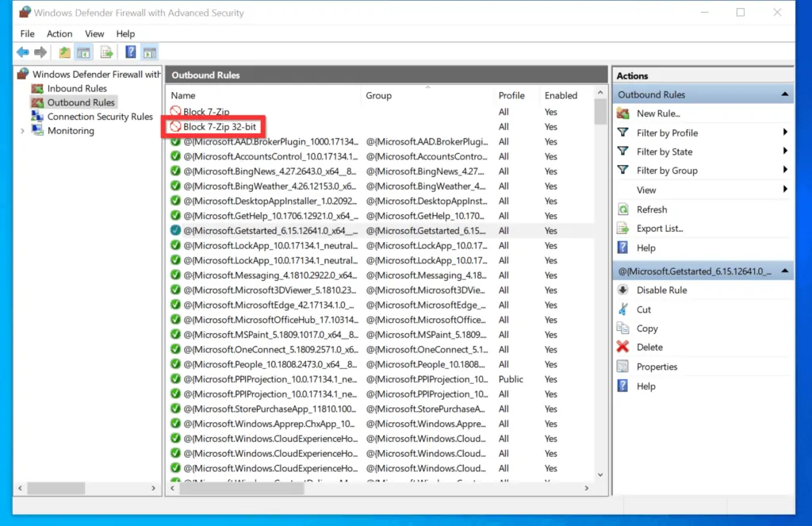
Task: Open the View menu
Action: tap(94, 33)
